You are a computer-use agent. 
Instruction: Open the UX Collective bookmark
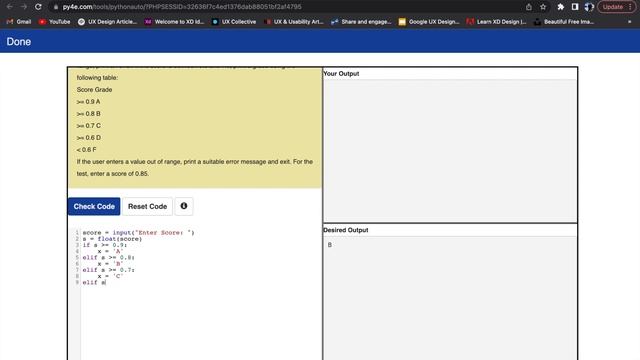click(234, 22)
